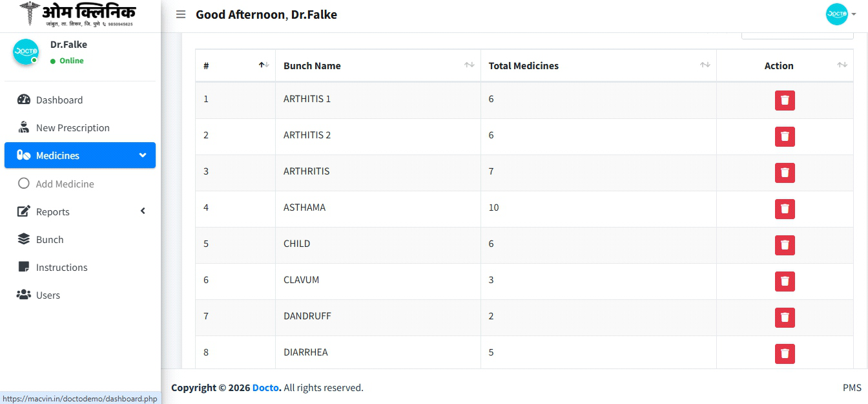Collapse the Medicines menu chevron
The width and height of the screenshot is (868, 404).
point(143,155)
